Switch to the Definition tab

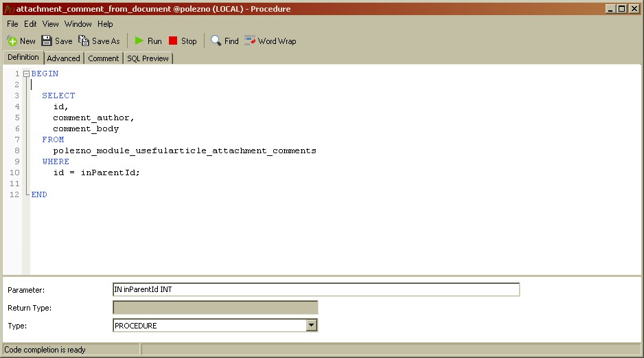click(x=23, y=57)
